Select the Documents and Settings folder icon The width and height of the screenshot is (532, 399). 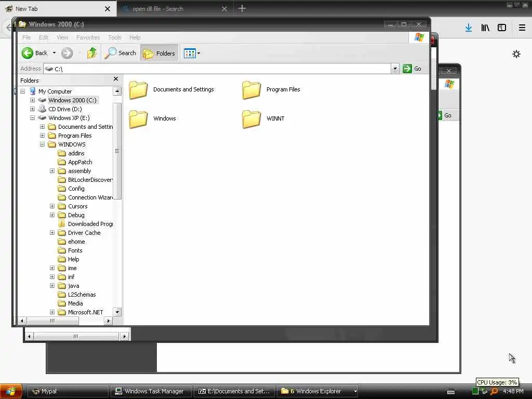click(x=138, y=90)
